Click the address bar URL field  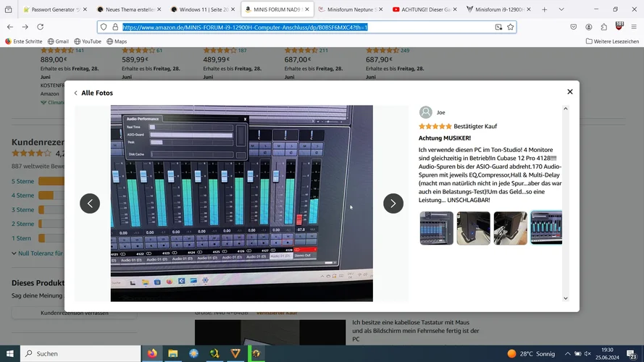[304, 27]
